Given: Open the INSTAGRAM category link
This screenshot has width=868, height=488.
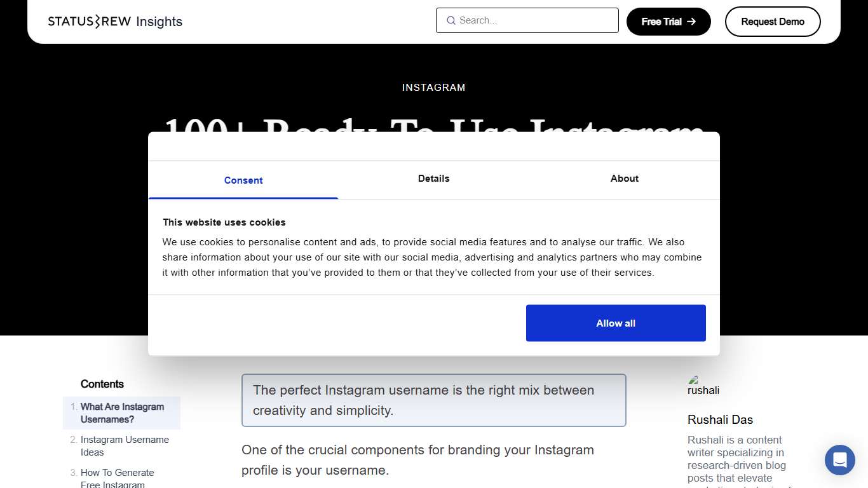Looking at the screenshot, I should pos(433,87).
